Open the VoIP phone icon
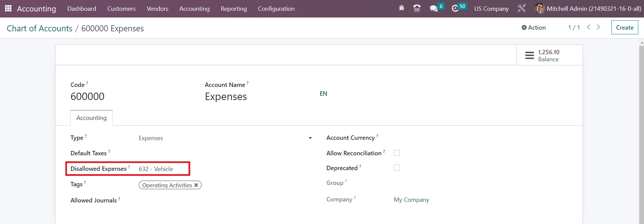644x224 pixels. 417,8
